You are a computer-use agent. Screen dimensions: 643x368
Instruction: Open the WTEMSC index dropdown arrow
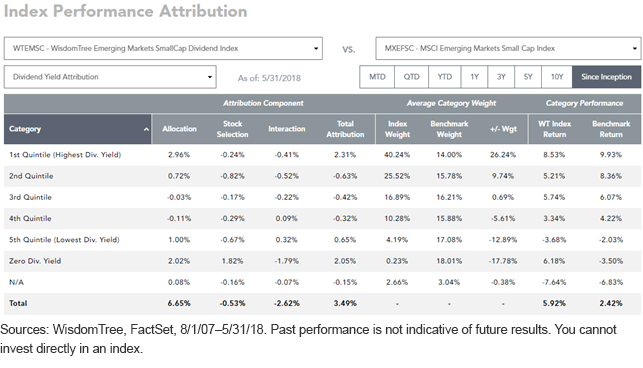pos(316,48)
